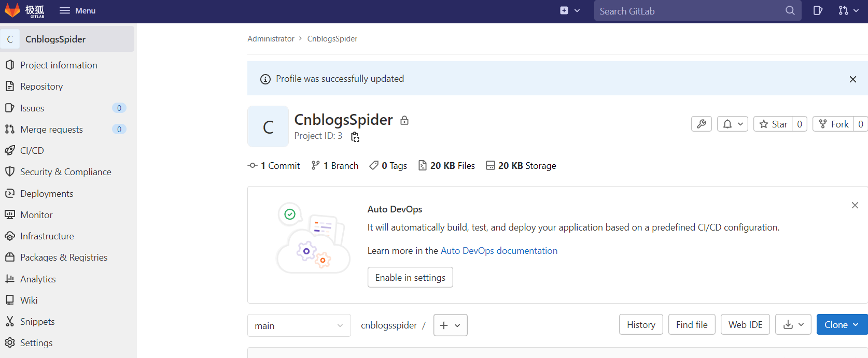This screenshot has height=358, width=868.
Task: Click the Deployments sidebar icon
Action: (9, 193)
